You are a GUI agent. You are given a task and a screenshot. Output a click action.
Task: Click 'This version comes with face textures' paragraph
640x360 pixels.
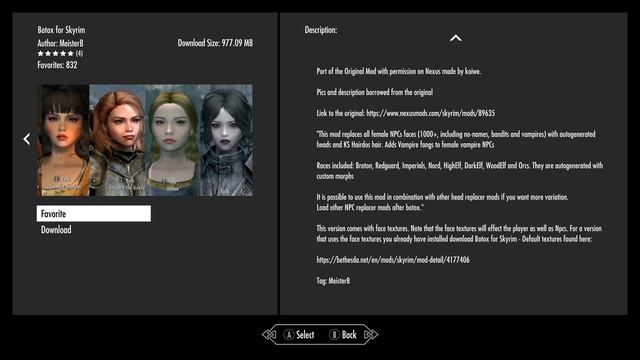[x=459, y=233]
